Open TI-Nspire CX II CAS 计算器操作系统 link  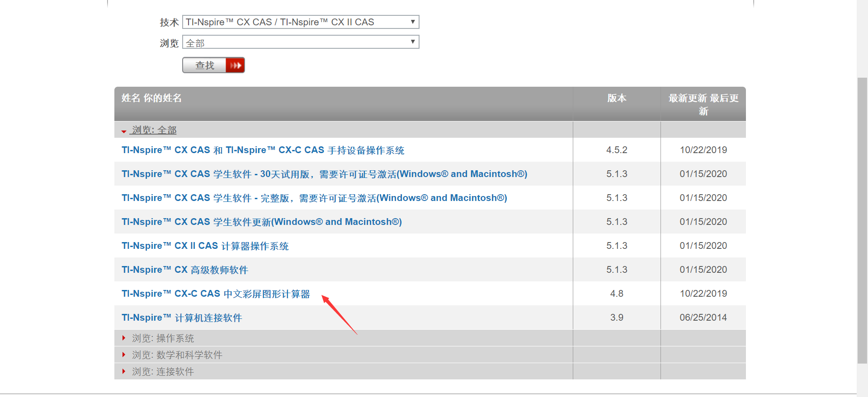pyautogui.click(x=205, y=246)
